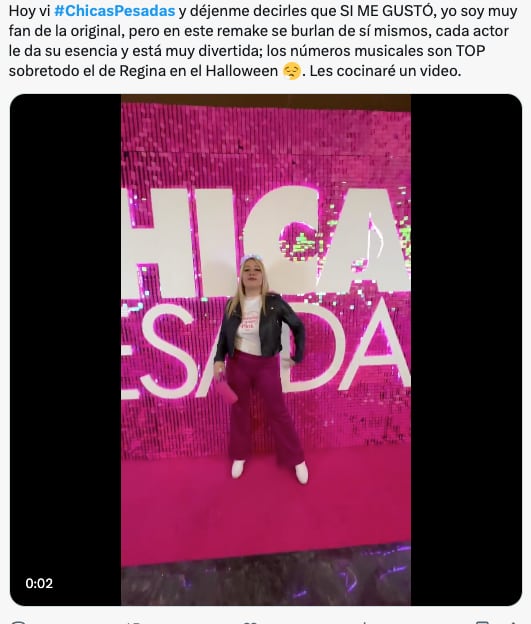Screen dimensions: 531x624
Task: Click the woman's black leather jacket
Action: [x=261, y=326]
